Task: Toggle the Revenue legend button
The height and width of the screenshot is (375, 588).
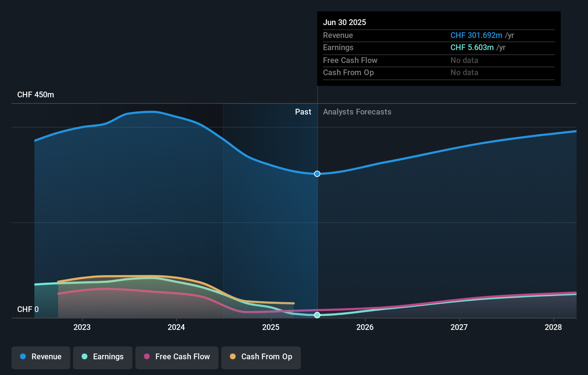Action: [x=41, y=357]
